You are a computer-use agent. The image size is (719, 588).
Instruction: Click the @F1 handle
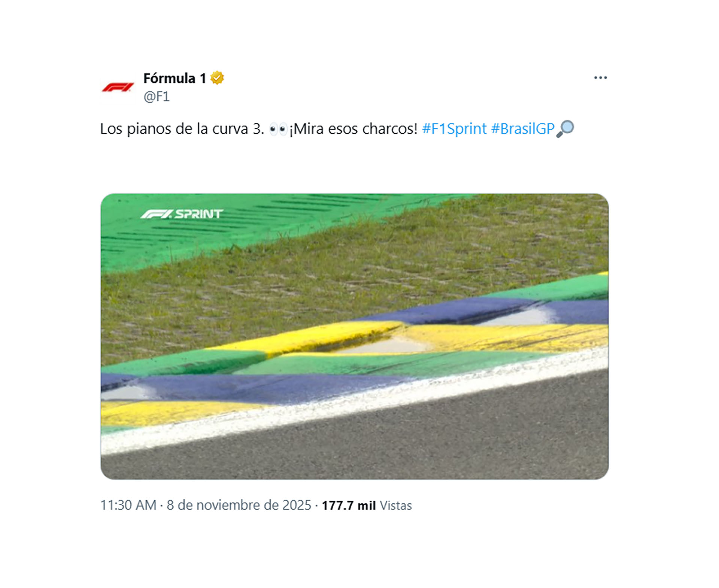click(x=157, y=97)
